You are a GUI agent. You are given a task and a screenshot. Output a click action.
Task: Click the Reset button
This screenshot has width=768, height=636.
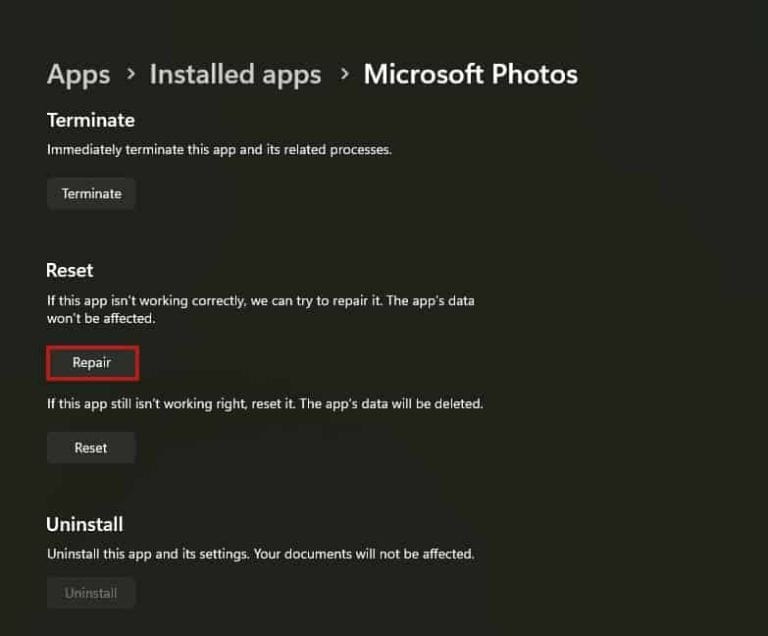[90, 447]
